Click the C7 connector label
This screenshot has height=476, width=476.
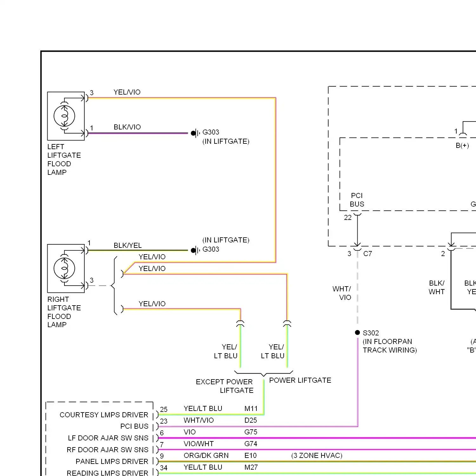point(367,254)
